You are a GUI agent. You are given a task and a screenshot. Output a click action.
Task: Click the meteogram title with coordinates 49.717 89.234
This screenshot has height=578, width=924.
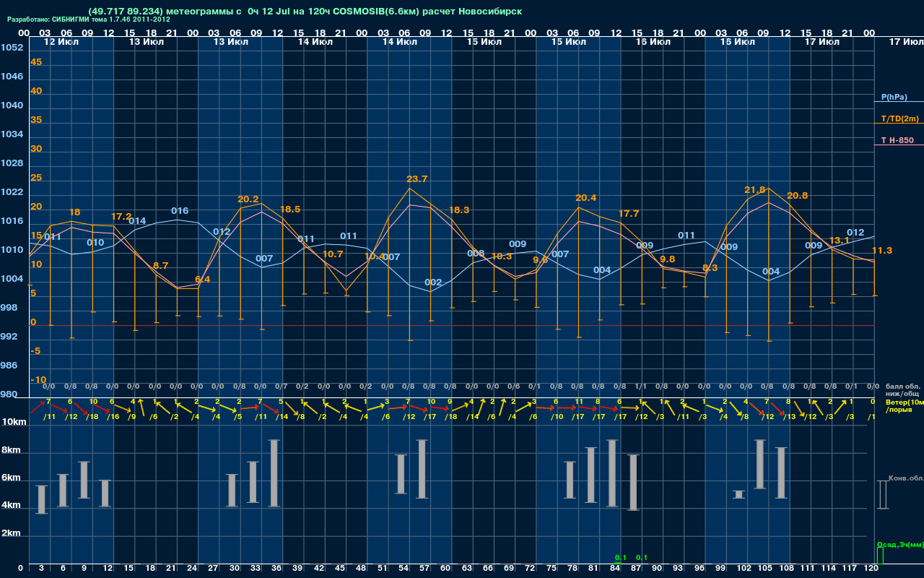pos(305,12)
